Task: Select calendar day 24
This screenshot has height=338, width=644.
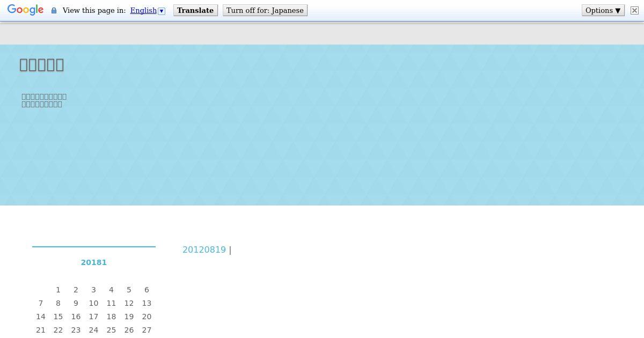Action: click(93, 330)
